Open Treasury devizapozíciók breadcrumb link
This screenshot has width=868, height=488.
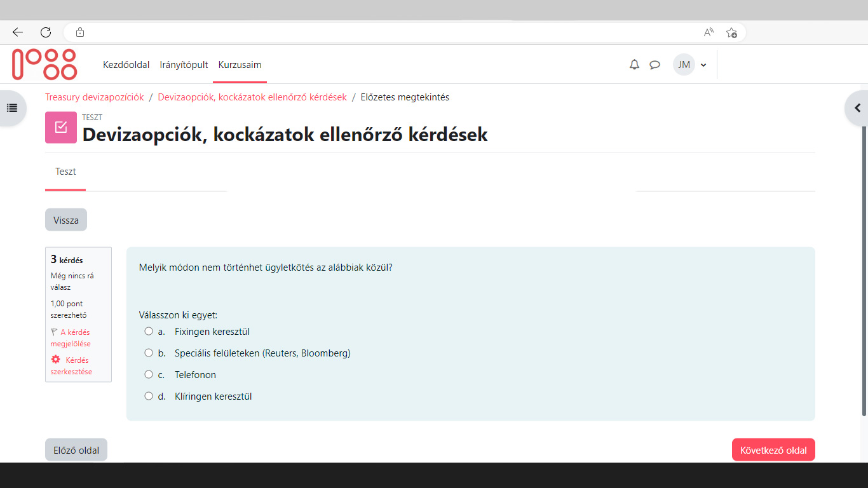click(95, 97)
